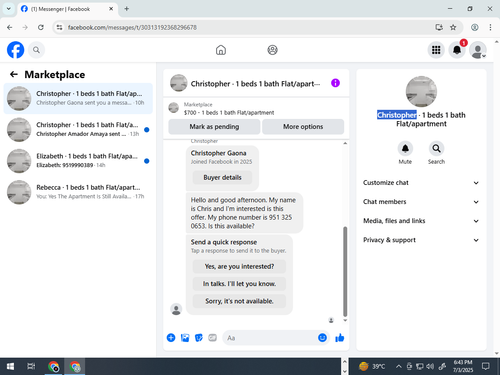
Task: Reload the page icon
Action: click(x=41, y=27)
